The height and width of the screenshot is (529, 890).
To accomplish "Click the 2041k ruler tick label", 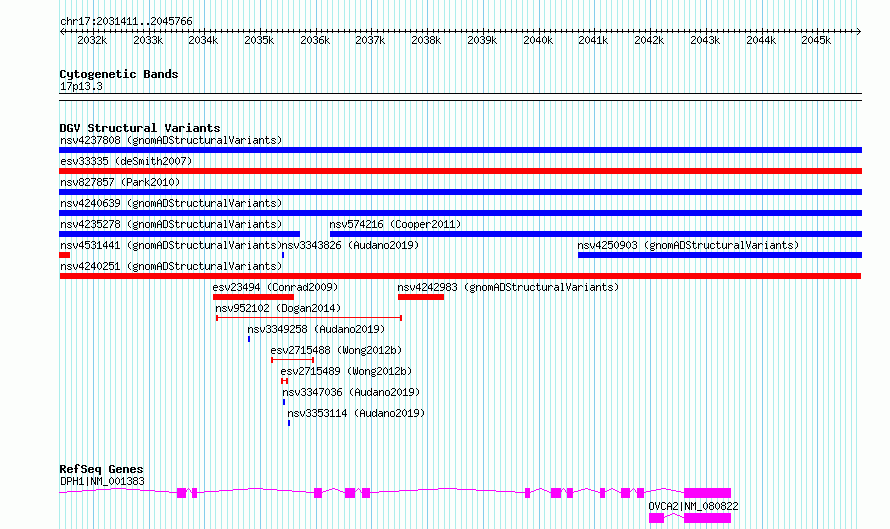I will pos(593,40).
